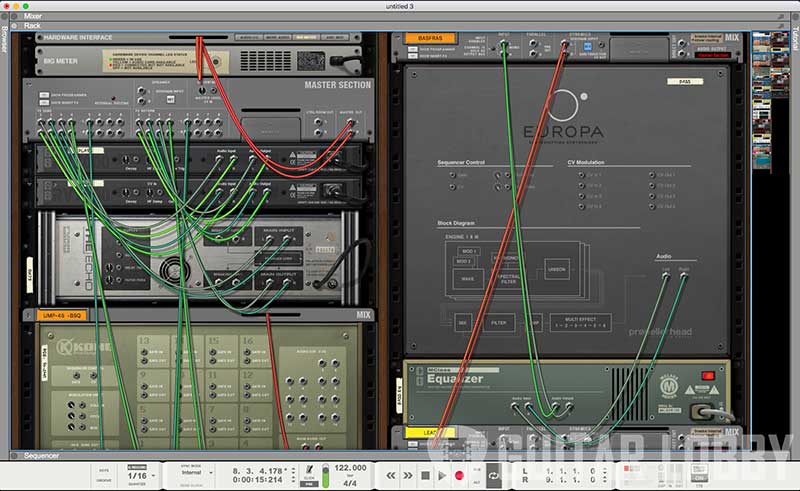Screen dimensions: 800x491
Task: Toggle the Big Meter panel button
Action: pyautogui.click(x=306, y=37)
